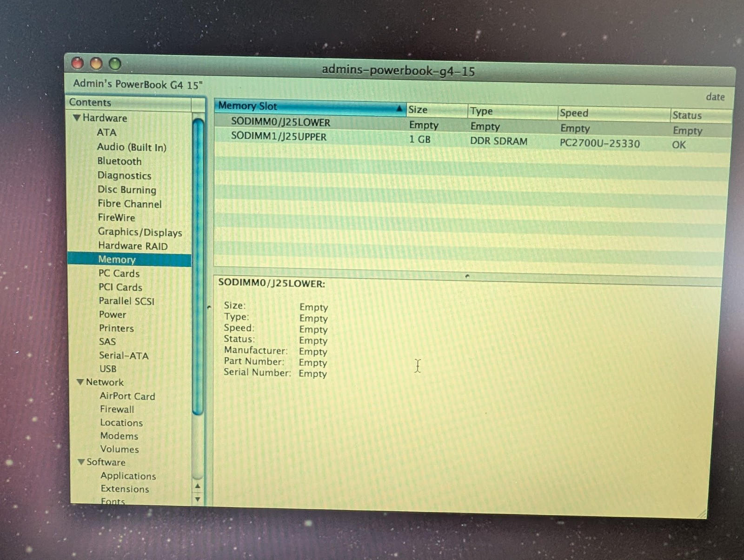The width and height of the screenshot is (744, 560).
Task: Open PC Cards section
Action: [119, 273]
